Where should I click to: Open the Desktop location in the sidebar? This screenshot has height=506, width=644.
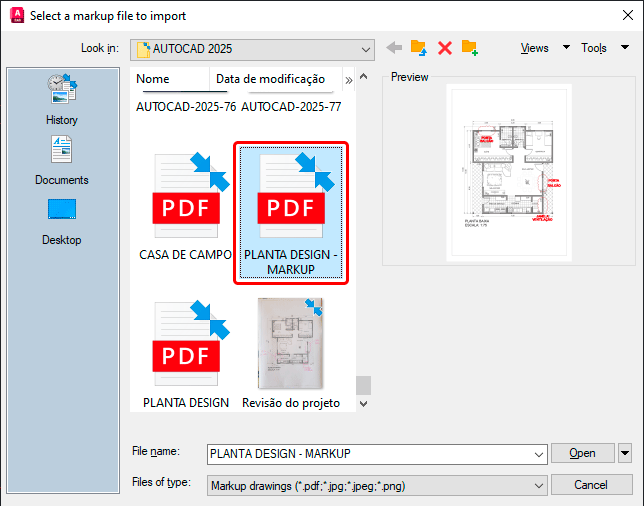pyautogui.click(x=62, y=222)
